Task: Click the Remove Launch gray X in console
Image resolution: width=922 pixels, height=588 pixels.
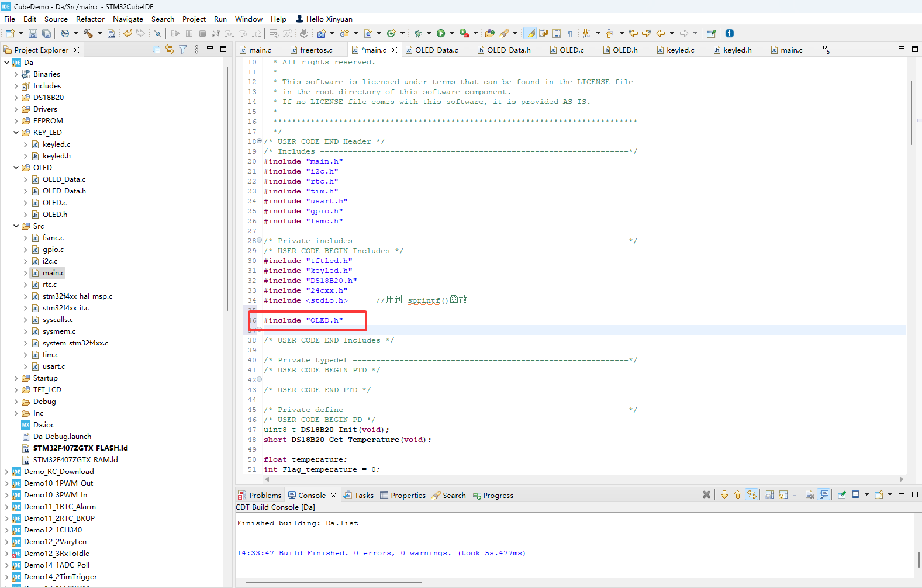Action: [x=706, y=494]
